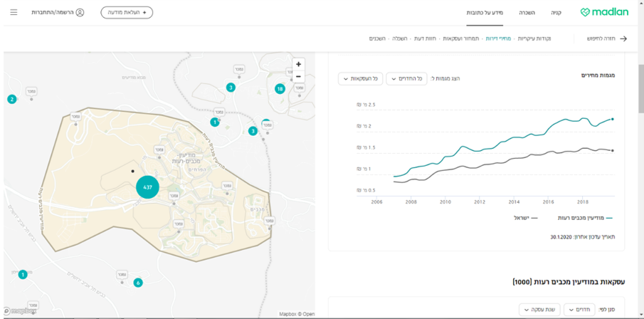The image size is (644, 319).
Task: Zoom in on the map
Action: click(298, 64)
